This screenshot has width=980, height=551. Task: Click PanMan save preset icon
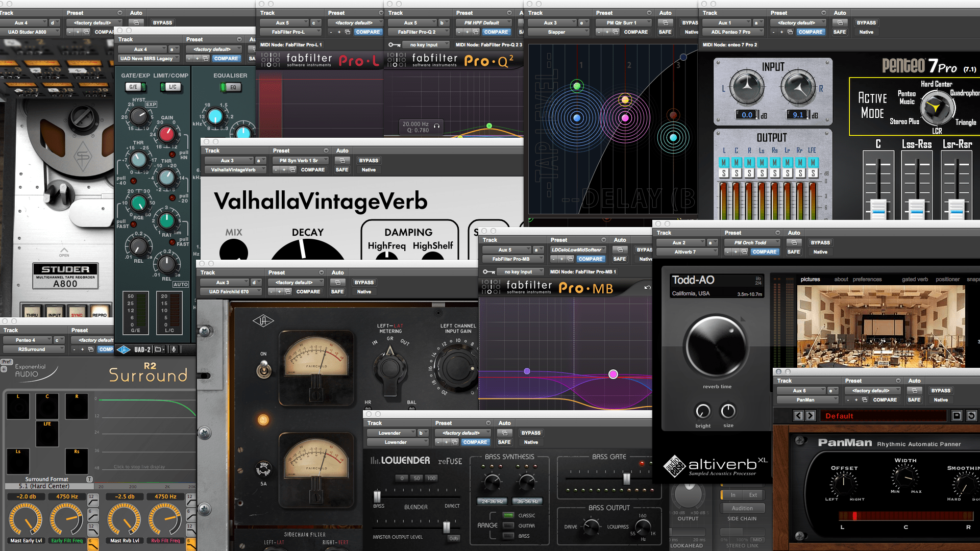957,416
